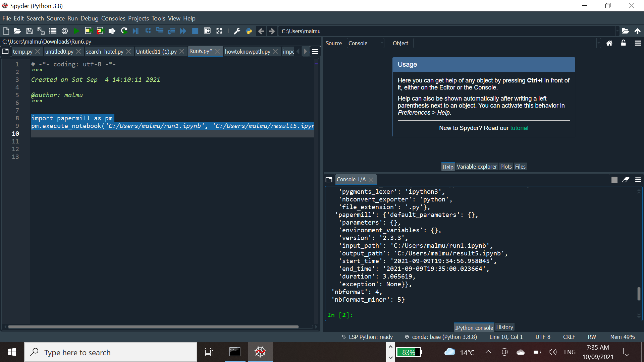Open the editor tabs options menu
Image resolution: width=644 pixels, height=362 pixels.
click(x=315, y=51)
